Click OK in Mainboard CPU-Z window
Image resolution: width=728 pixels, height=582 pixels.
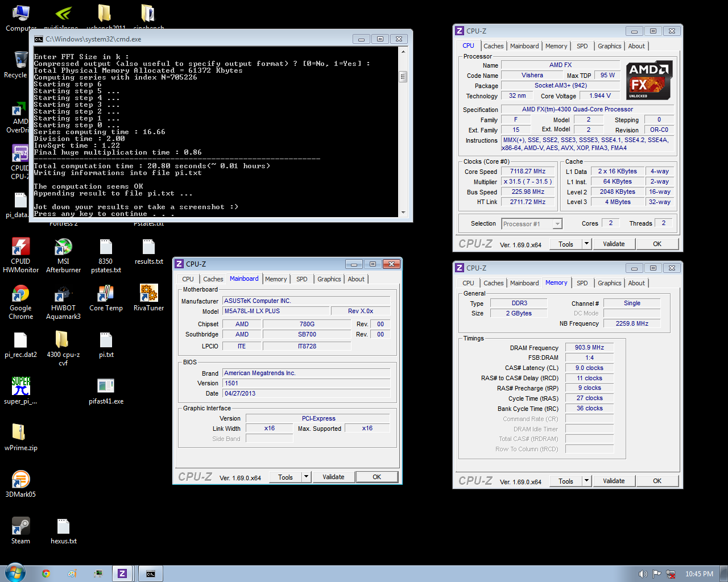[x=377, y=477]
